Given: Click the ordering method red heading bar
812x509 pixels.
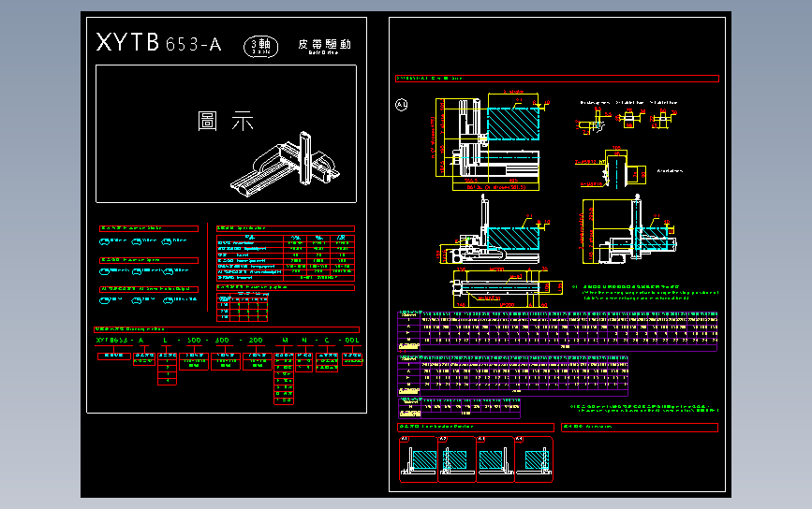Looking at the screenshot, I should (227, 329).
